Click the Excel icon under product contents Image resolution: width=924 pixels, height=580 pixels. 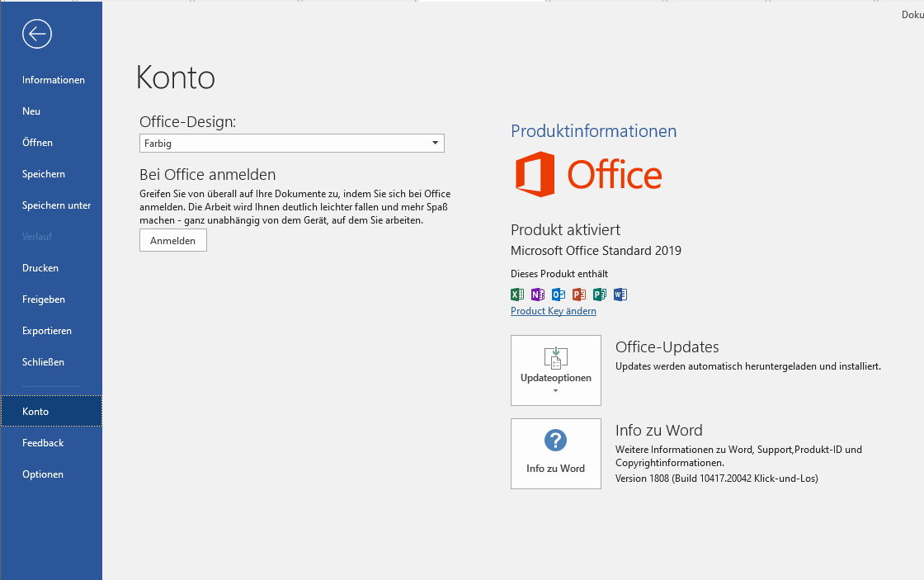517,295
